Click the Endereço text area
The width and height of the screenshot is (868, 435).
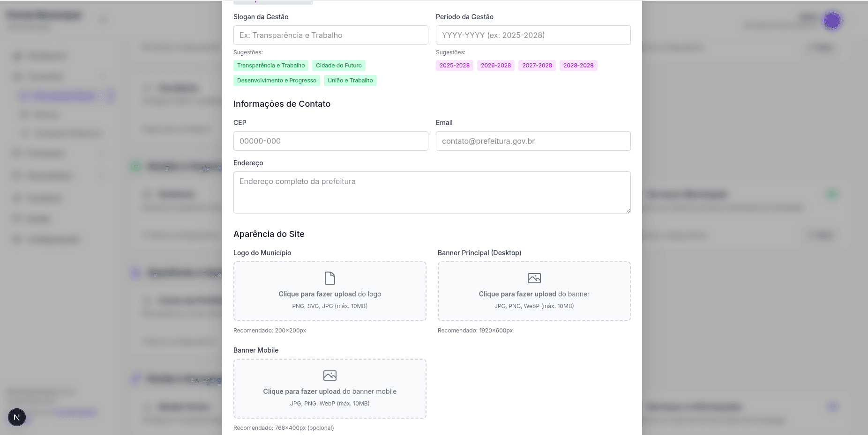coord(432,192)
